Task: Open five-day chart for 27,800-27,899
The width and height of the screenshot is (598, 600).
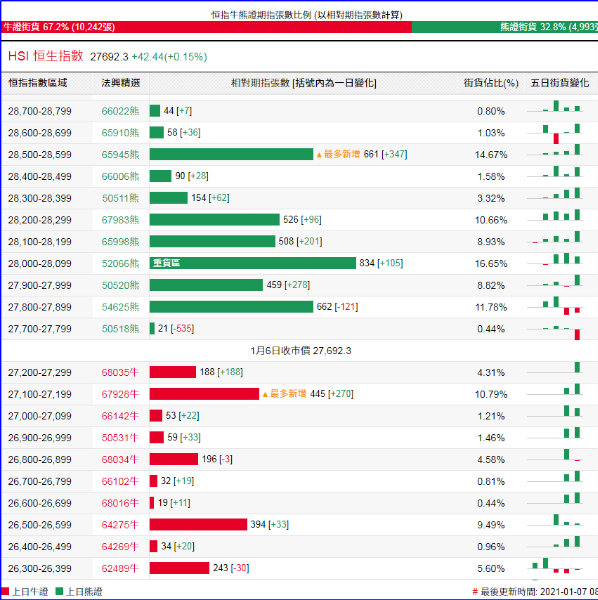Action: pyautogui.click(x=554, y=306)
